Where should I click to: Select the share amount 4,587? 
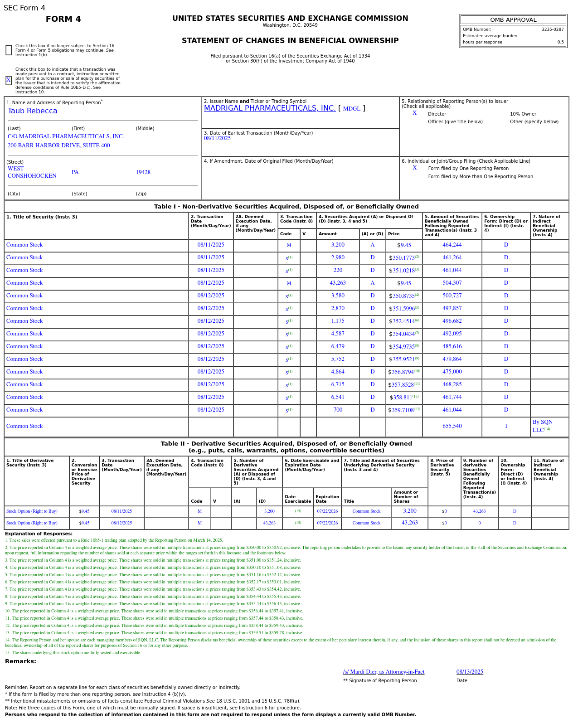(x=338, y=334)
